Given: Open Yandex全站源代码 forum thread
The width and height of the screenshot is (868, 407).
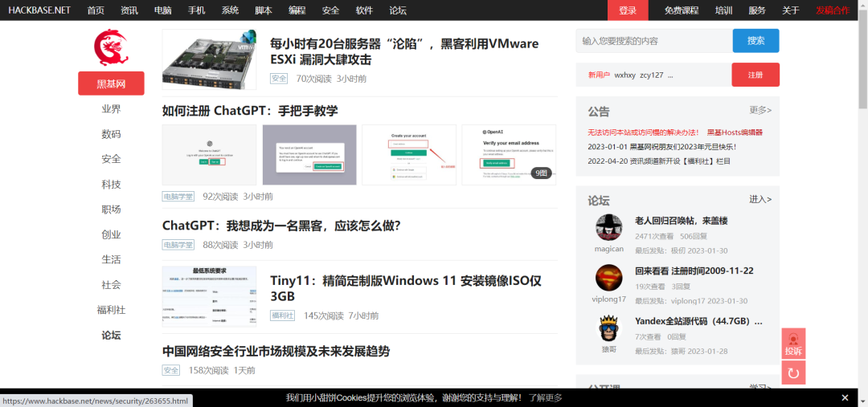Looking at the screenshot, I should pyautogui.click(x=698, y=321).
